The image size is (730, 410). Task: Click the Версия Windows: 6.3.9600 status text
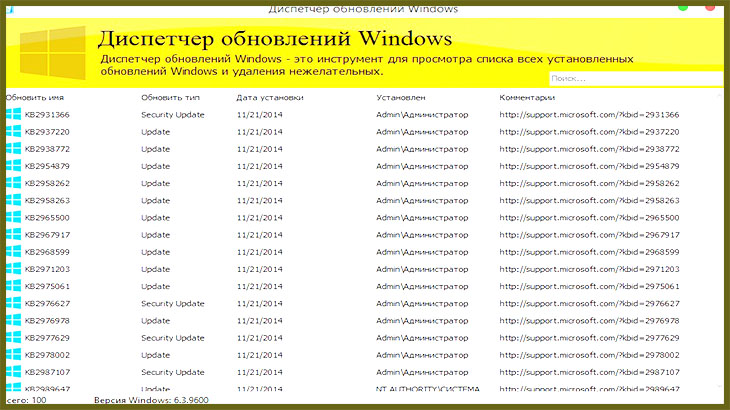151,400
